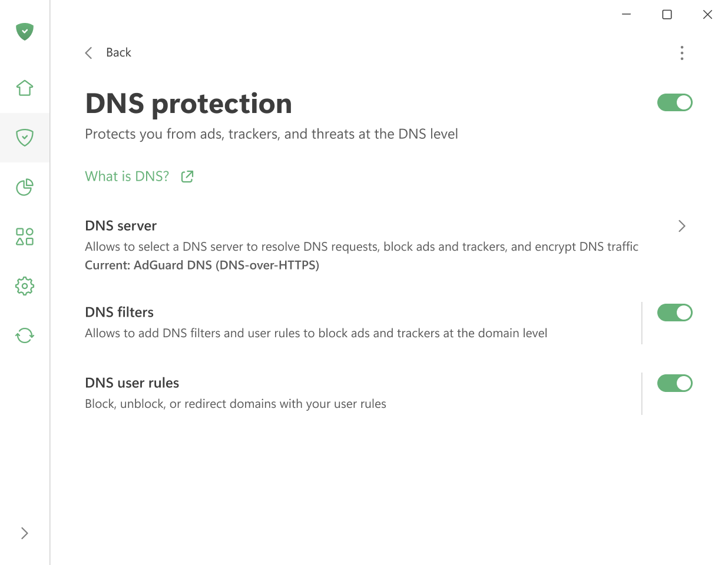This screenshot has width=728, height=565.
Task: Turn off the DNS filters toggle
Action: coord(675,313)
